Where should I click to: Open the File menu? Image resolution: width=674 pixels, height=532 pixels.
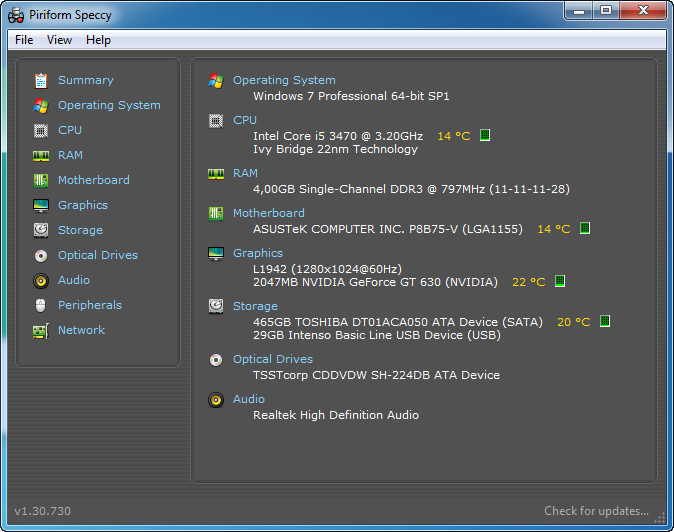coord(24,40)
